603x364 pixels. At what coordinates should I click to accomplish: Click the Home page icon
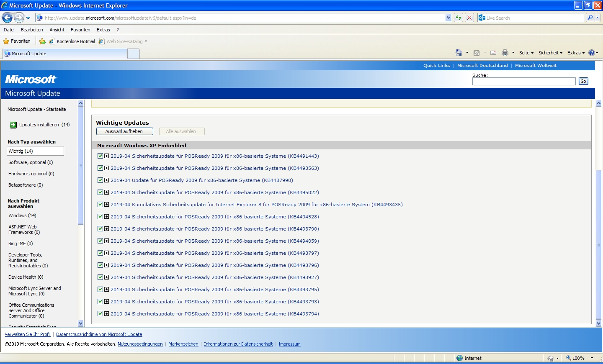[x=459, y=53]
